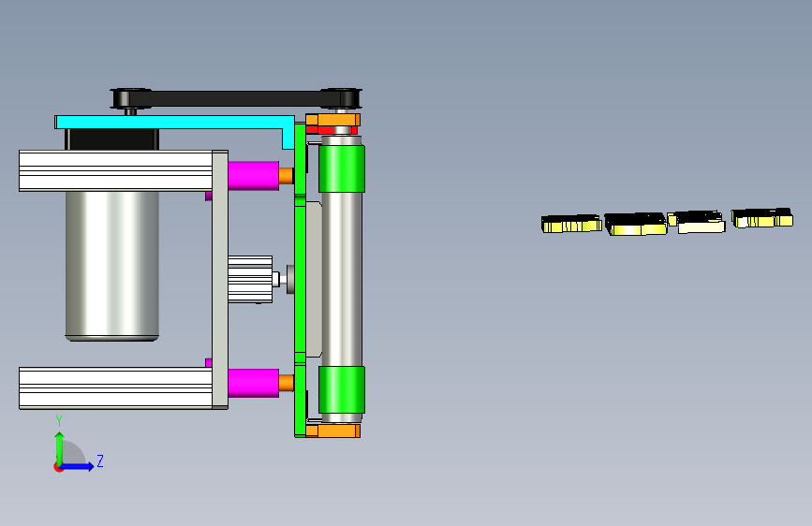Select the white ribbed cylinder at center
The width and height of the screenshot is (812, 526).
(250, 279)
